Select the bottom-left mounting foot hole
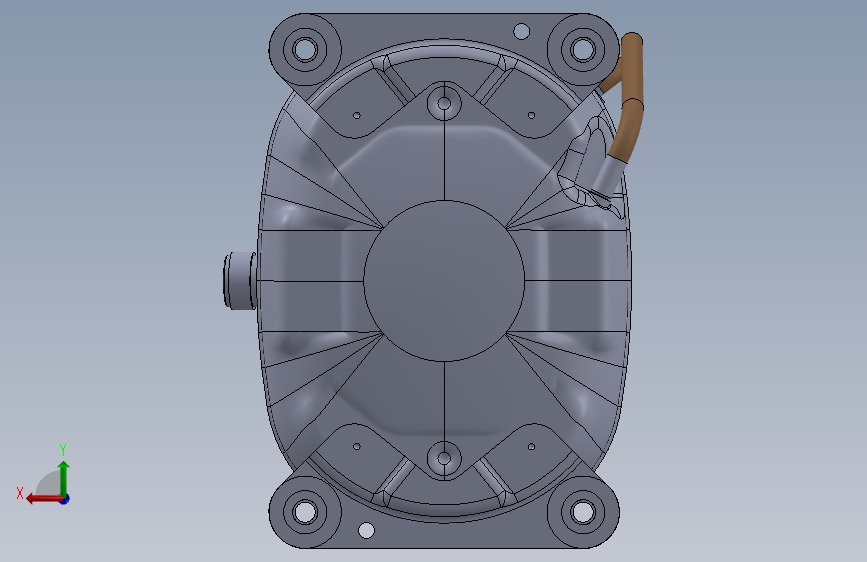Screen dimensions: 867x562 (305, 512)
